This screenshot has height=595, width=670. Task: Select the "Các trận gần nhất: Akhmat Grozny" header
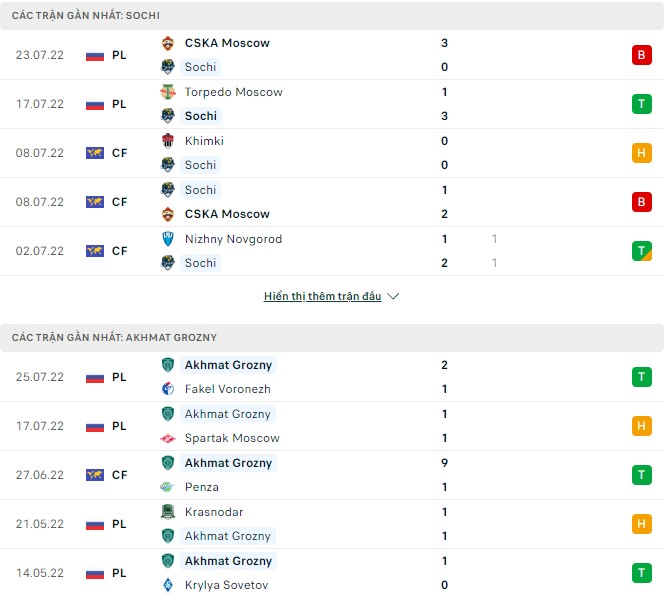pyautogui.click(x=114, y=338)
